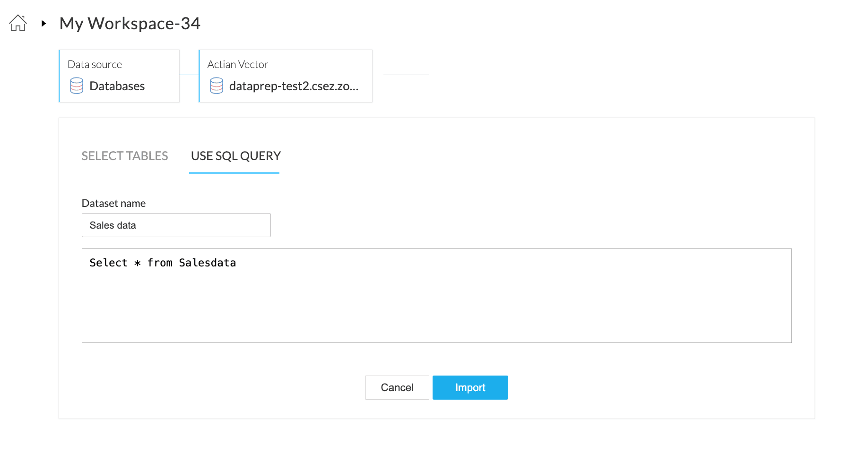Switch to the USE SQL QUERY tab
The image size is (868, 462).
point(235,156)
